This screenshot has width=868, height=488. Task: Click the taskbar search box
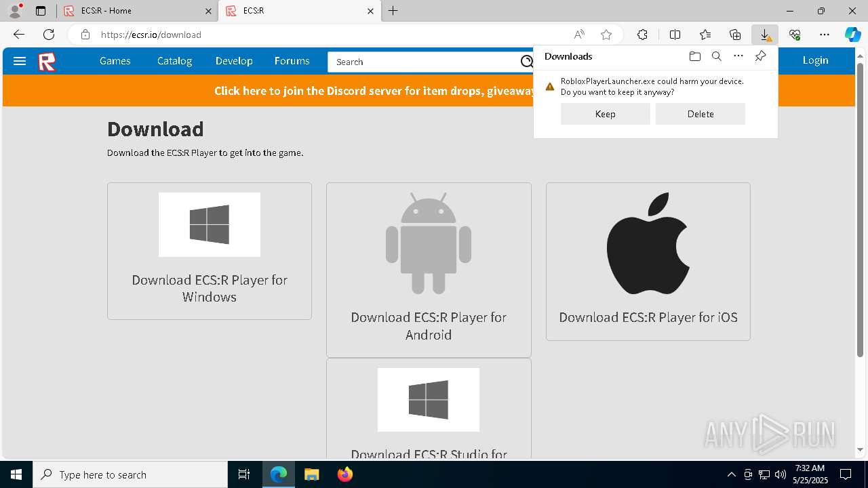point(130,474)
